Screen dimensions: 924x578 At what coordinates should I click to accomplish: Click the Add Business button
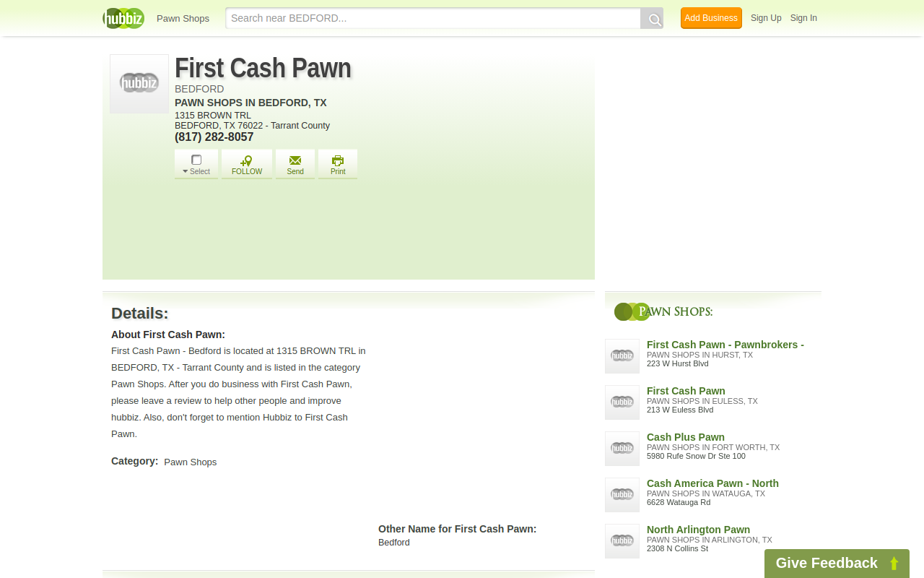click(711, 18)
